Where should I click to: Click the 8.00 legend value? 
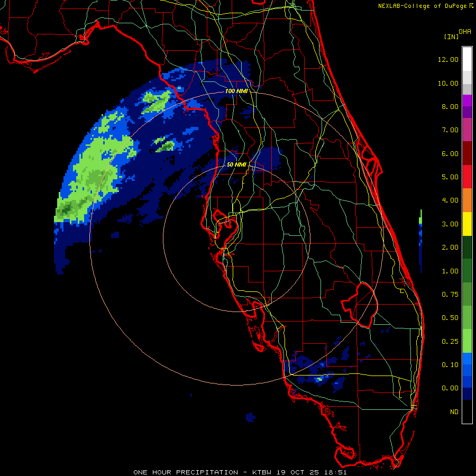click(x=450, y=106)
